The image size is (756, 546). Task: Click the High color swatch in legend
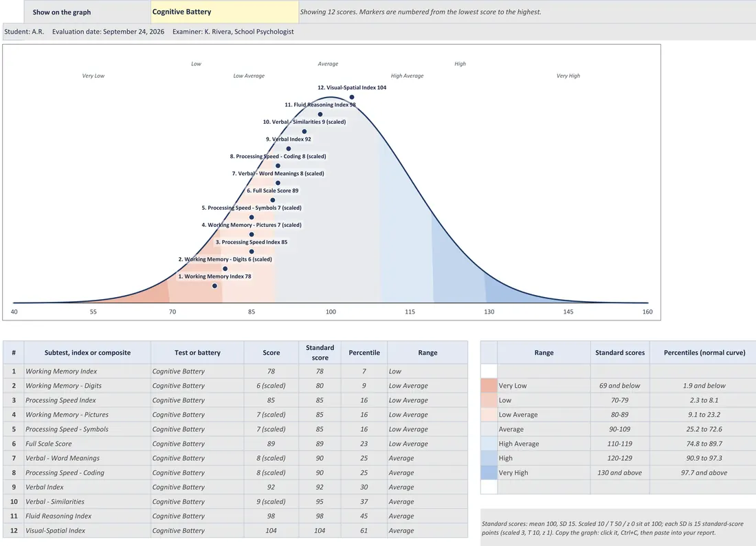tap(489, 458)
